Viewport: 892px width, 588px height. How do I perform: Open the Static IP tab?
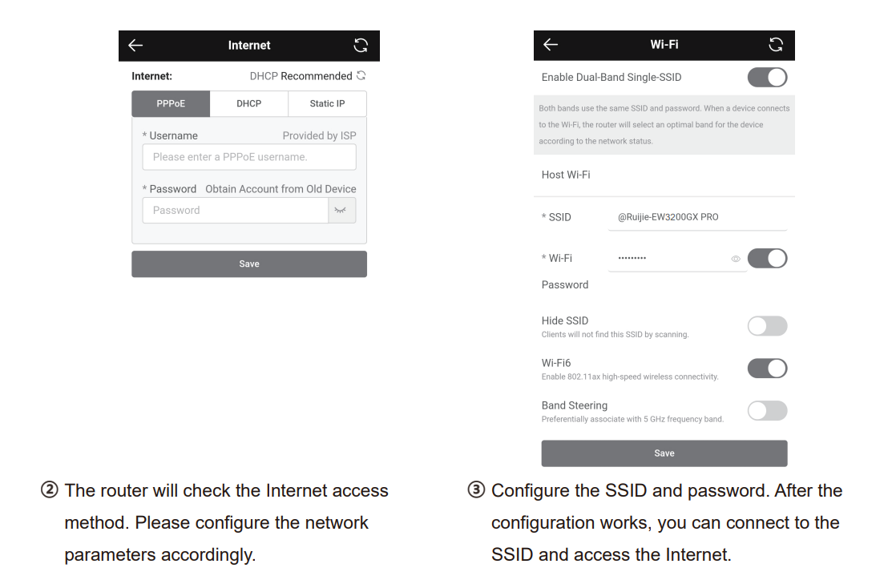[x=327, y=104]
